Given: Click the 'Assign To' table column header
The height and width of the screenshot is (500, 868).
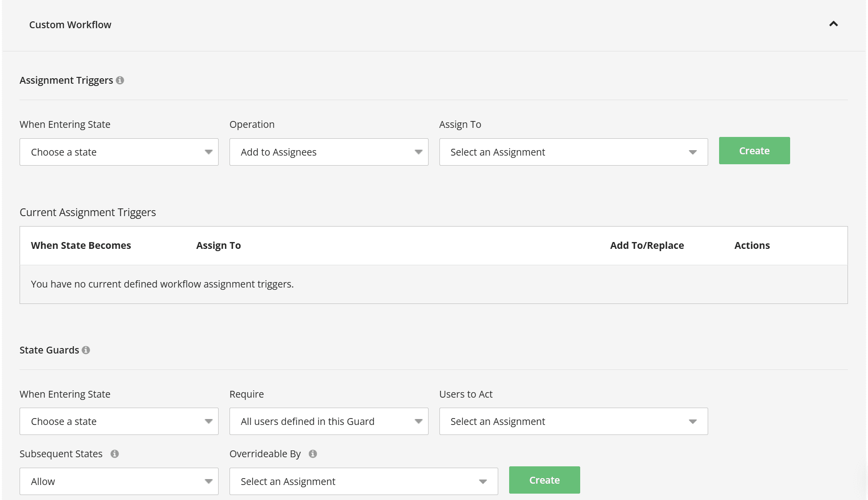Looking at the screenshot, I should coord(219,245).
